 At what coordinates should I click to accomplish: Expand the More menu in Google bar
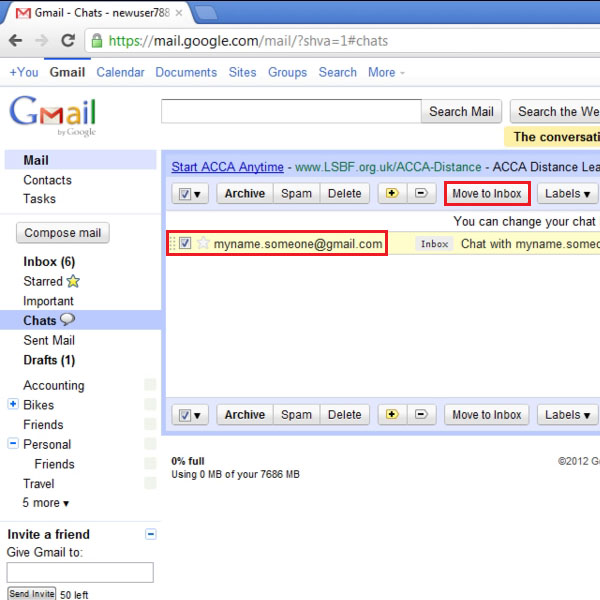point(386,72)
